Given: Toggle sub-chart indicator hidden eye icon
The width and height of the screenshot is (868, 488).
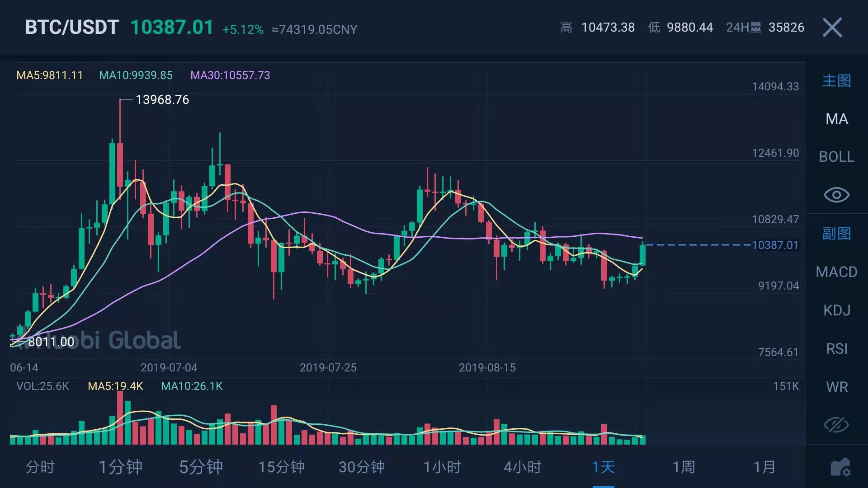Looking at the screenshot, I should coord(836,425).
